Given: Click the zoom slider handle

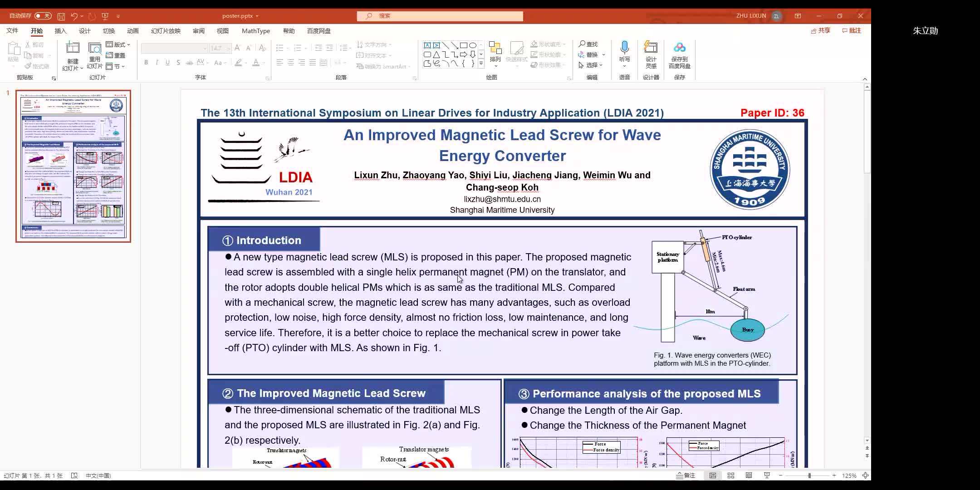Looking at the screenshot, I should click(809, 475).
